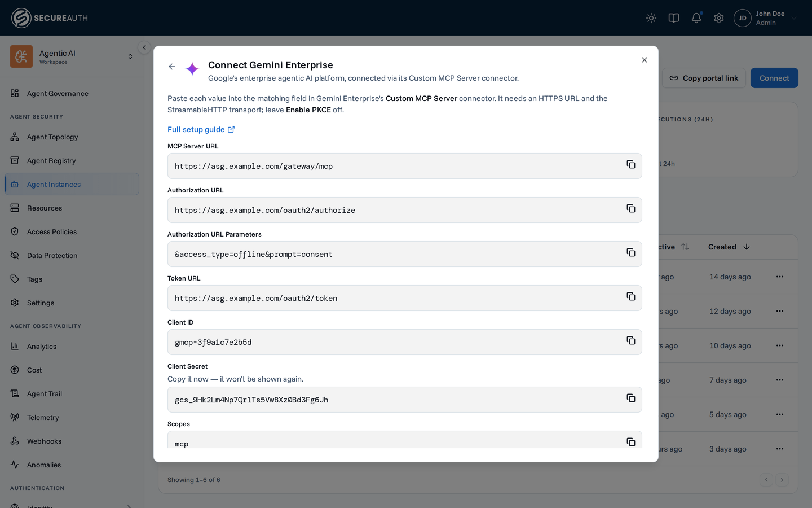The height and width of the screenshot is (508, 812).
Task: Open Agent Registry
Action: click(x=72, y=160)
